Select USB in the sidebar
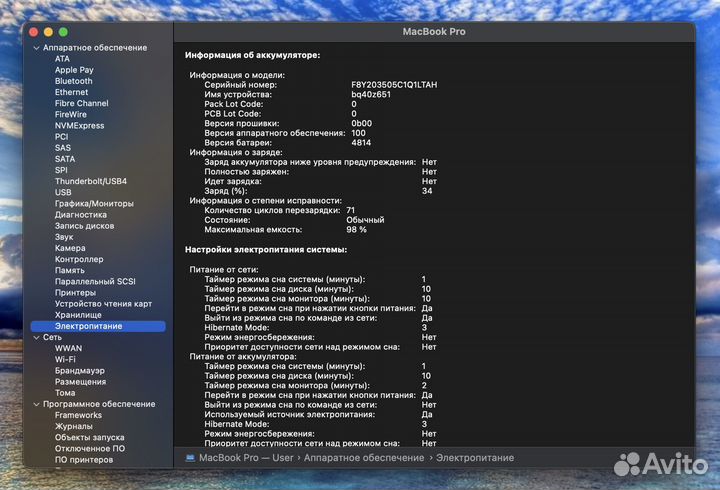 coord(63,192)
